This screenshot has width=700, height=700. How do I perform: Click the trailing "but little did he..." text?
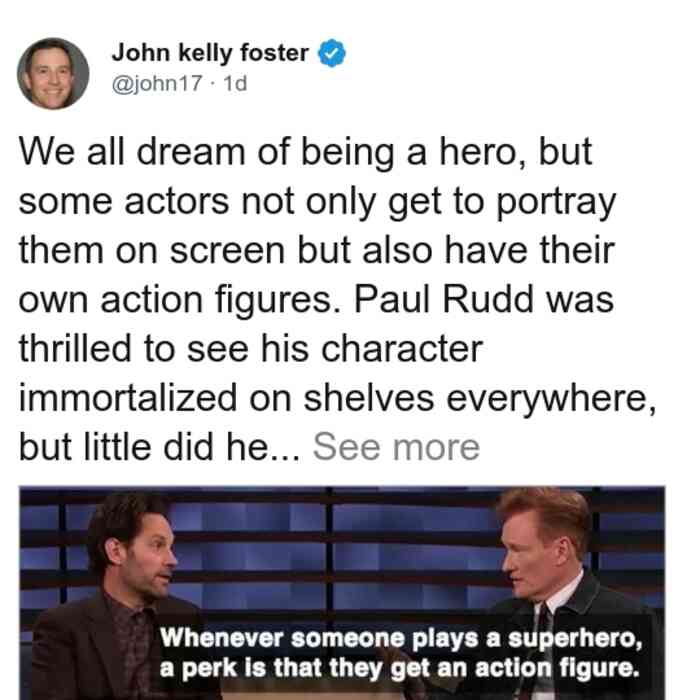(159, 447)
